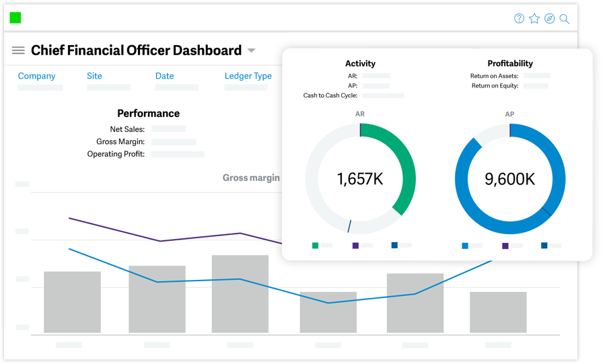Click the help question mark icon

click(519, 18)
